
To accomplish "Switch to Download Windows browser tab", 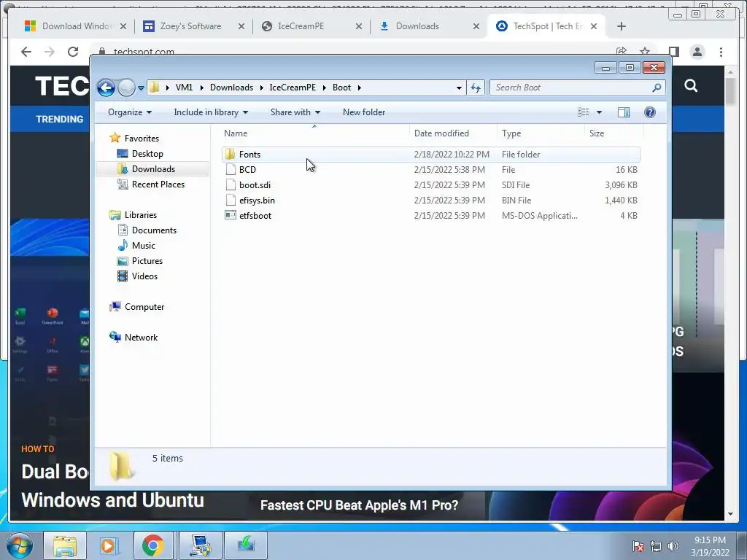I will coord(75,26).
